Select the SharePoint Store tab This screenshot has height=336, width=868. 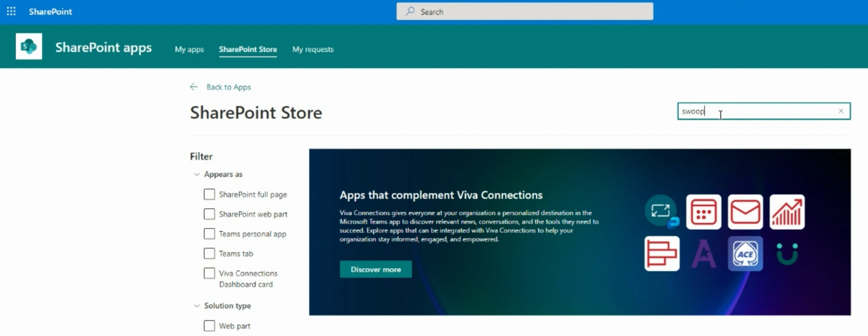pyautogui.click(x=248, y=49)
